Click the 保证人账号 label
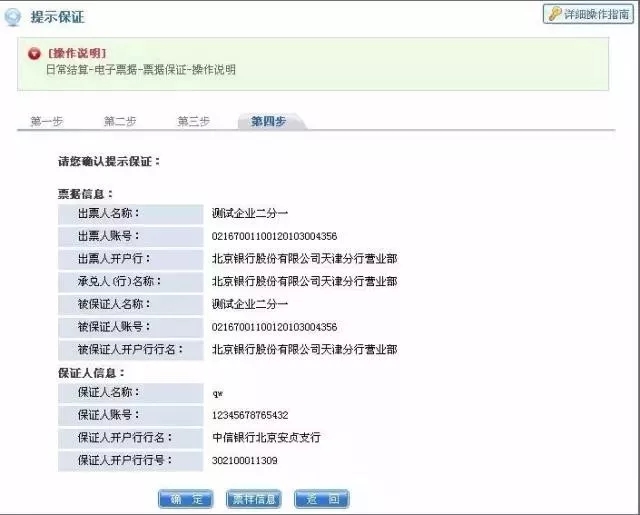Screen dimensions: 640x515 pyautogui.click(x=109, y=415)
